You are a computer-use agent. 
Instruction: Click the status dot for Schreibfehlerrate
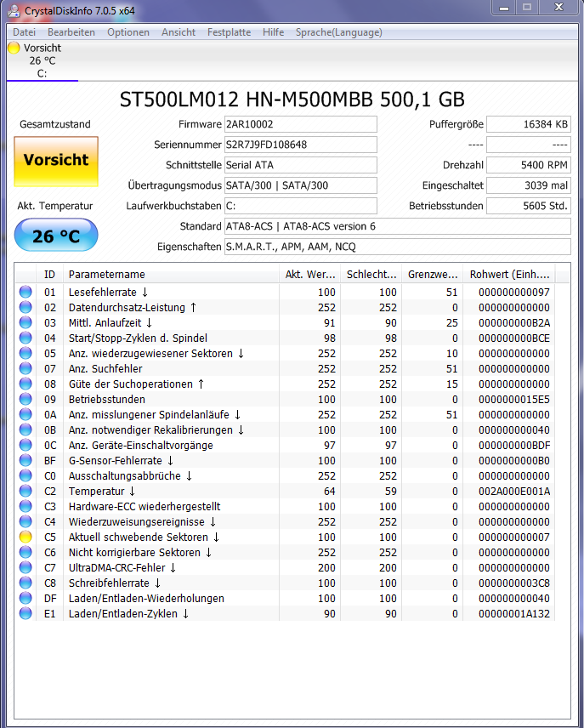point(26,583)
